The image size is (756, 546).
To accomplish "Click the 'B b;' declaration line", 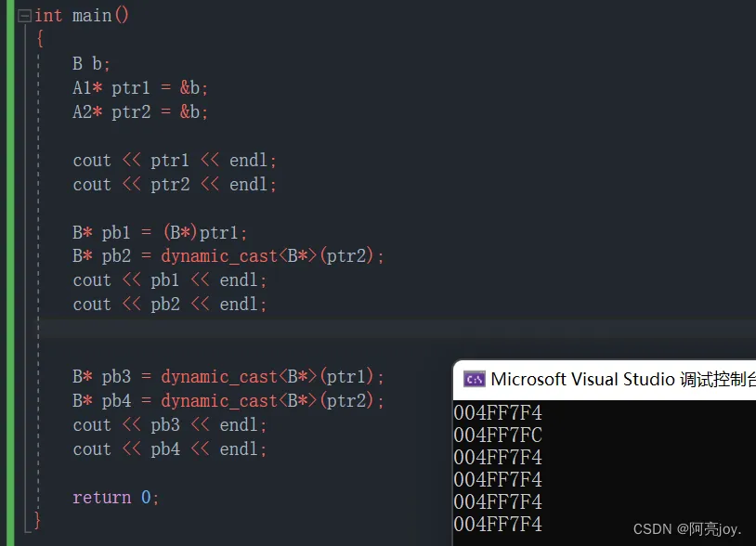I will point(92,64).
